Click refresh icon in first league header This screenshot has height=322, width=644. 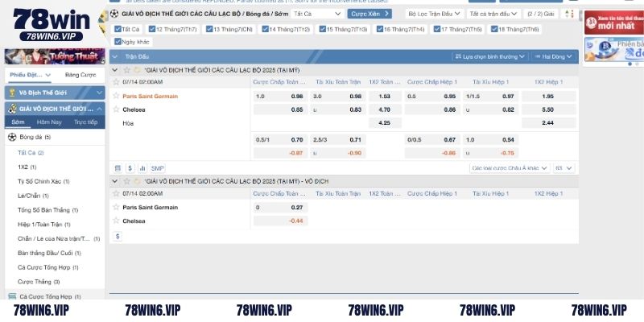tap(137, 70)
